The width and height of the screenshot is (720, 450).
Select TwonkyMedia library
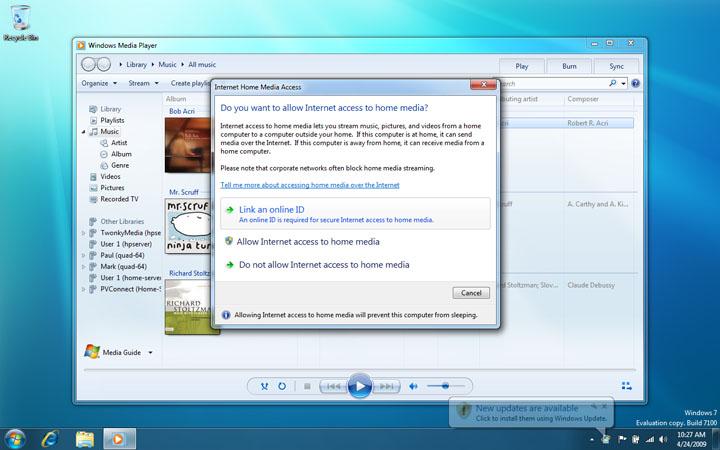pos(130,233)
